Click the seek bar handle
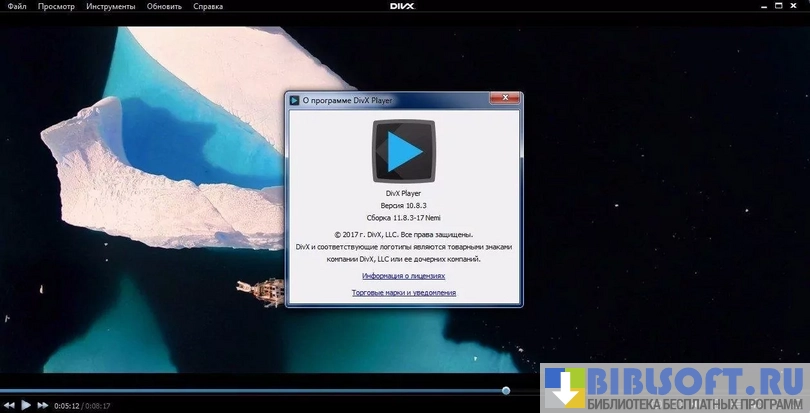Viewport: 810px width, 413px height. pyautogui.click(x=505, y=390)
